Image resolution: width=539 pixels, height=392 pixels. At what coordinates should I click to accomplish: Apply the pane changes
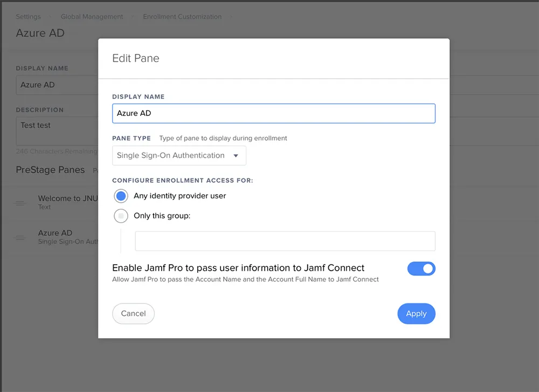416,313
